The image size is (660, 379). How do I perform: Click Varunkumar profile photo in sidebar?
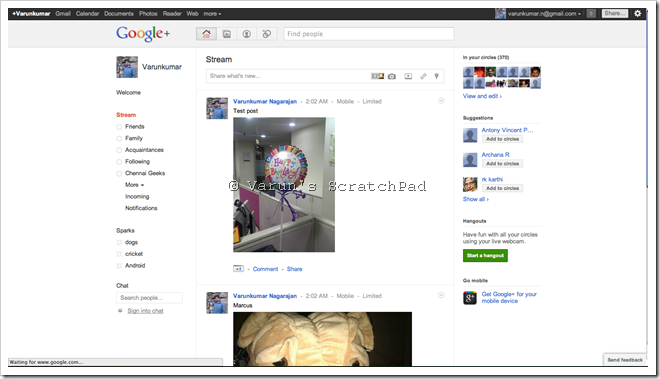click(x=127, y=67)
